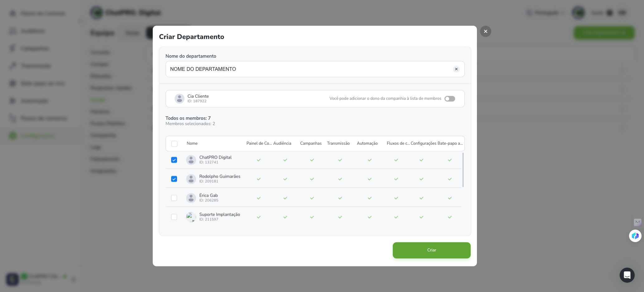Click the Nome do departamento input field

tap(315, 69)
